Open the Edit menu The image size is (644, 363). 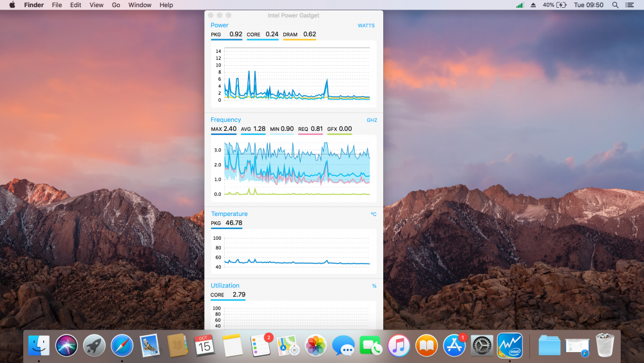click(75, 5)
